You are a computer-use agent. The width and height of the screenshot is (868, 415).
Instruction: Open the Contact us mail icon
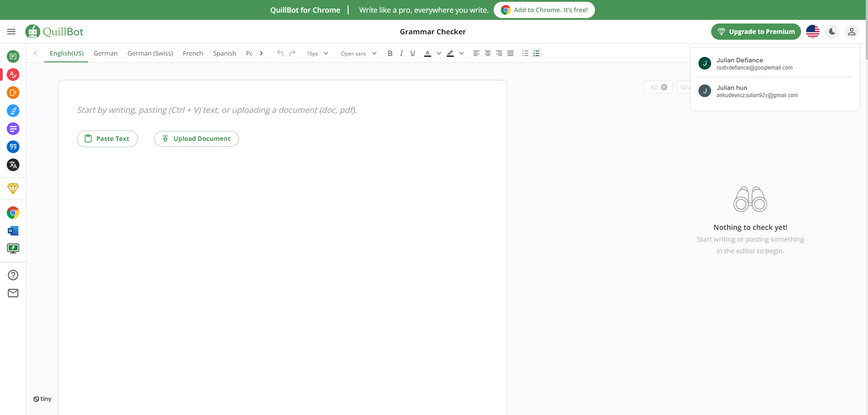tap(13, 293)
